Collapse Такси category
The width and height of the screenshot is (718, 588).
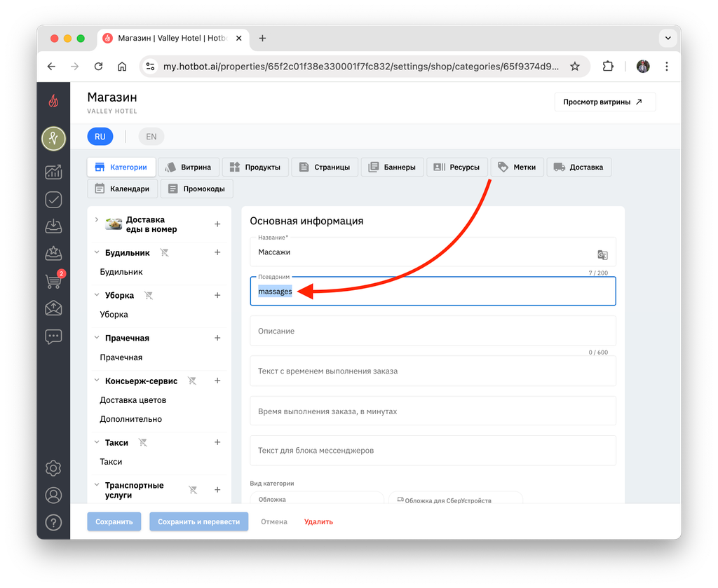[x=97, y=442]
